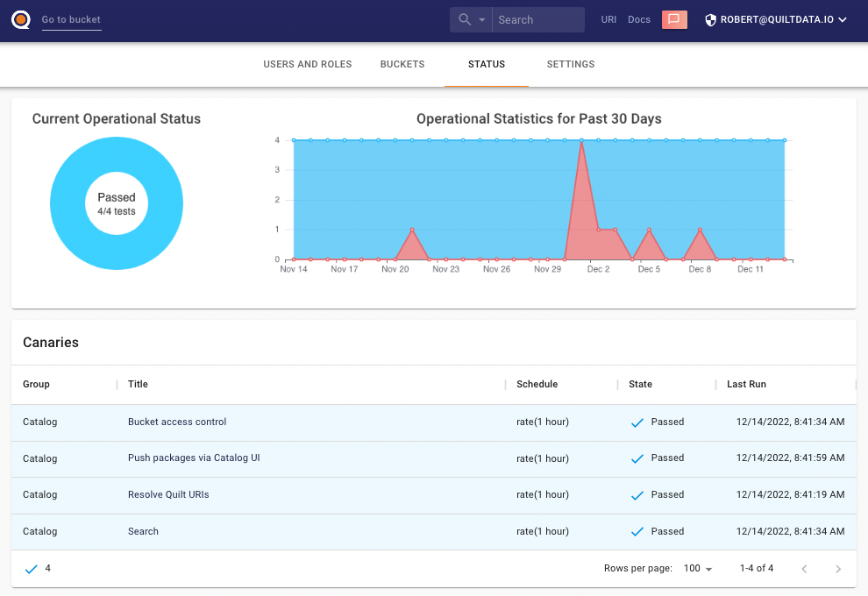Select the Resolve Quilt URIs title
This screenshot has width=868, height=596.
click(x=168, y=494)
